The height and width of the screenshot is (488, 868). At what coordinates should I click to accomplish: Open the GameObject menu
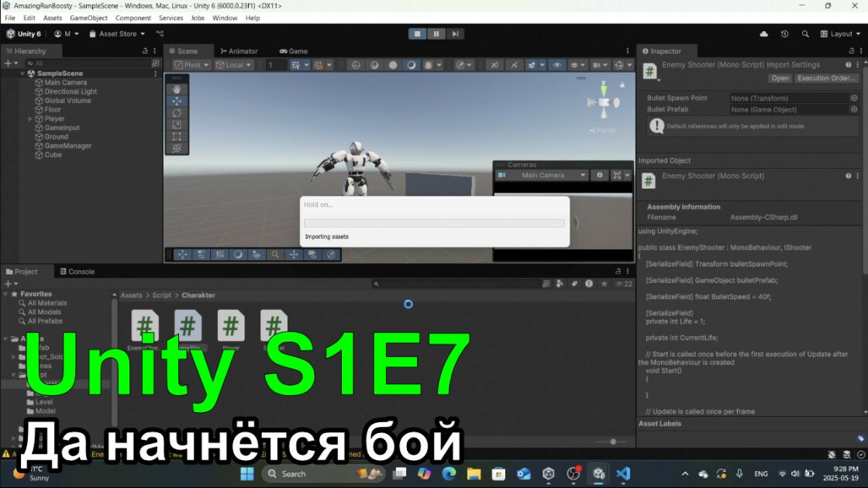tap(88, 19)
